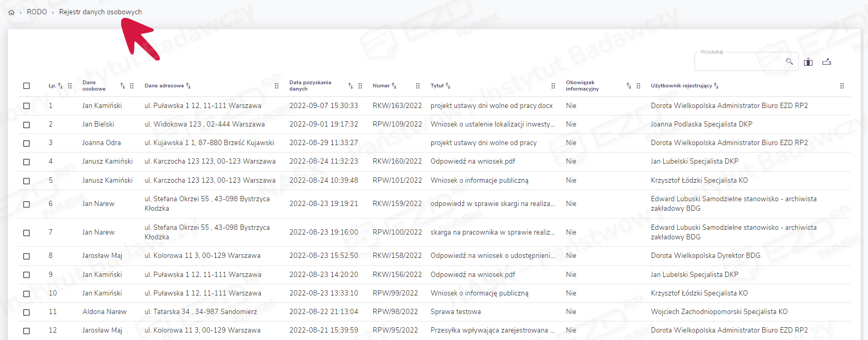Click the export icon right of search
Viewport: 868px width, 340px height.
click(827, 62)
